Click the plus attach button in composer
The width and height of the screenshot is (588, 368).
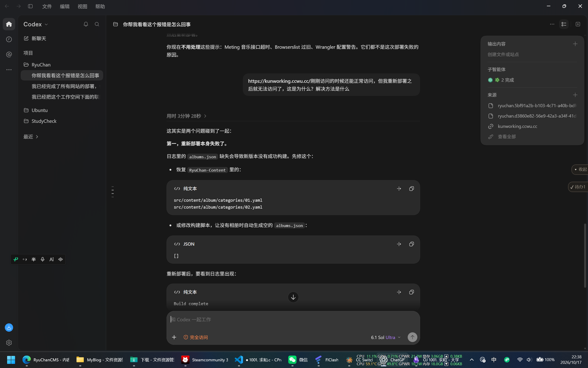(x=174, y=337)
